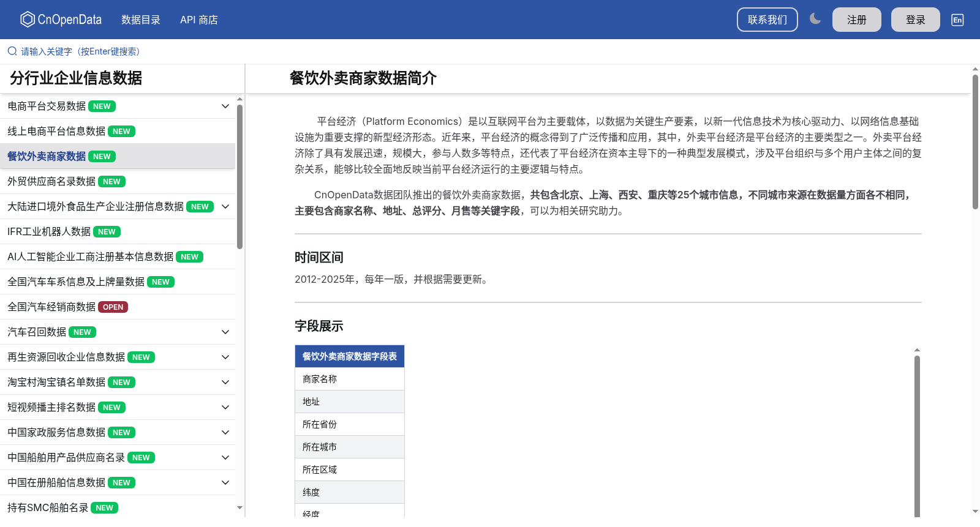Click sidebar scrollbar up arrow
This screenshot has width=980, height=527.
tap(239, 99)
